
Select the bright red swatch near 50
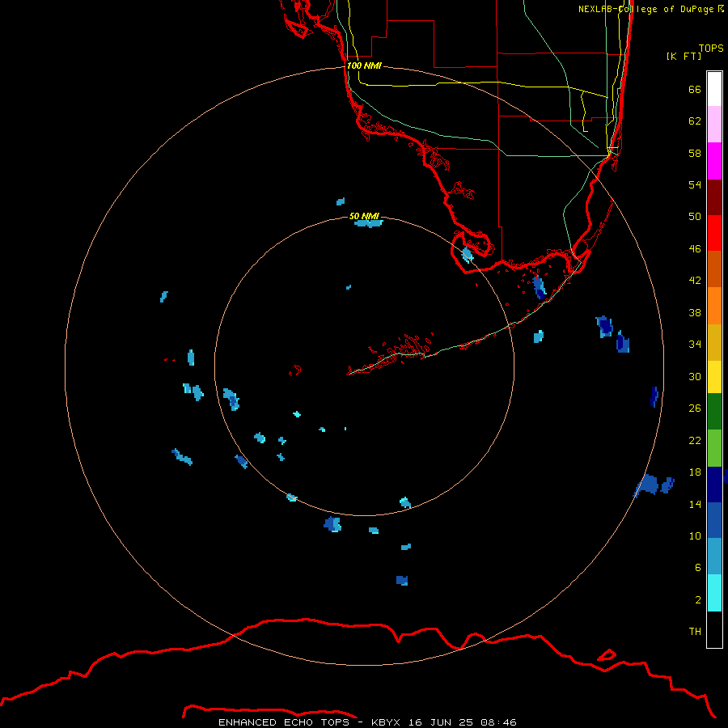[714, 233]
